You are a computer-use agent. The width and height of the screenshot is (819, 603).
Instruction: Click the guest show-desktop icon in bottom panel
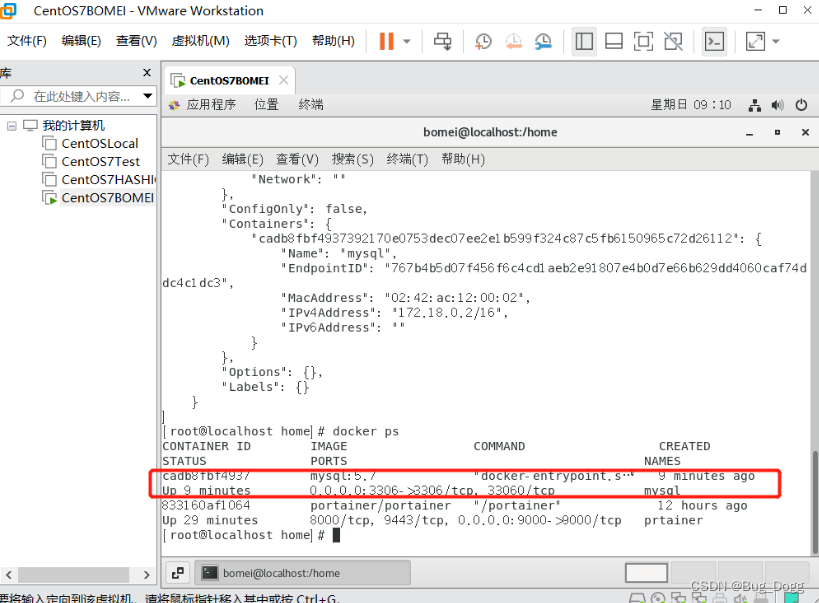178,573
